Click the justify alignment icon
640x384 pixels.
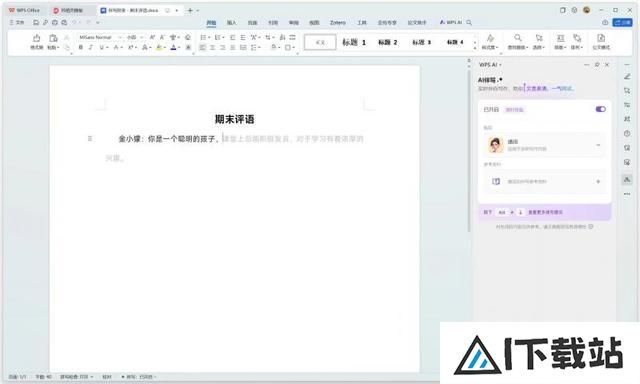233,47
